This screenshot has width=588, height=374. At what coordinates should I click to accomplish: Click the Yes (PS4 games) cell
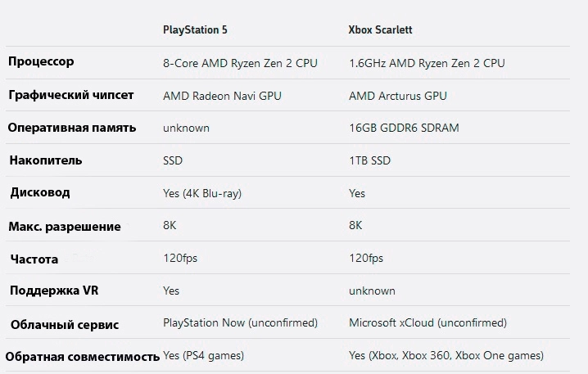[203, 356]
